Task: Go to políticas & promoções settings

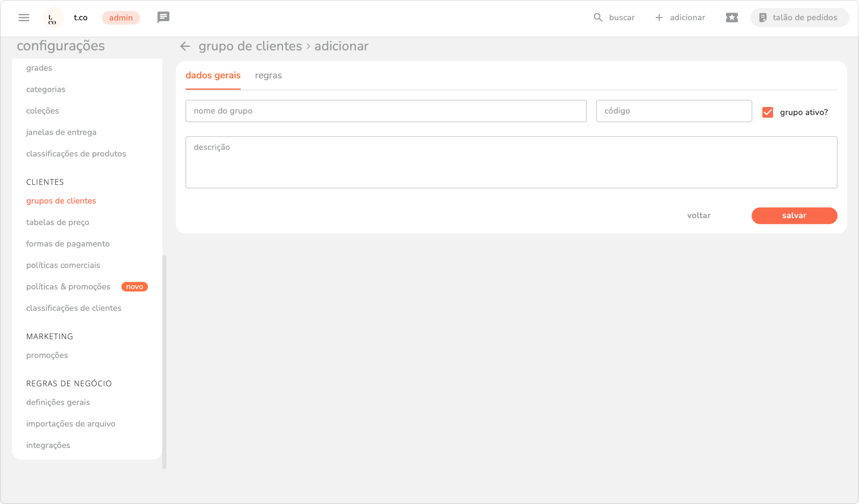Action: point(68,287)
